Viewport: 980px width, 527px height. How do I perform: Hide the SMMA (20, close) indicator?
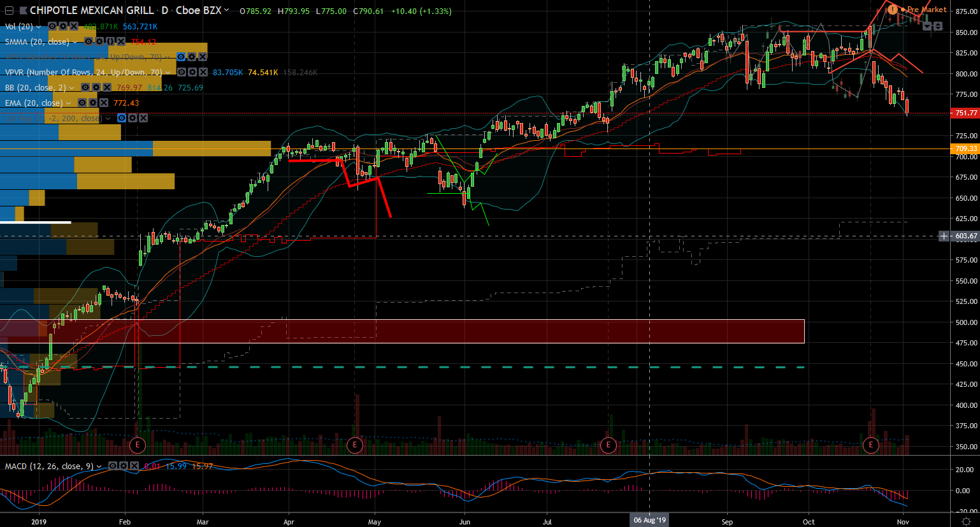(x=89, y=41)
